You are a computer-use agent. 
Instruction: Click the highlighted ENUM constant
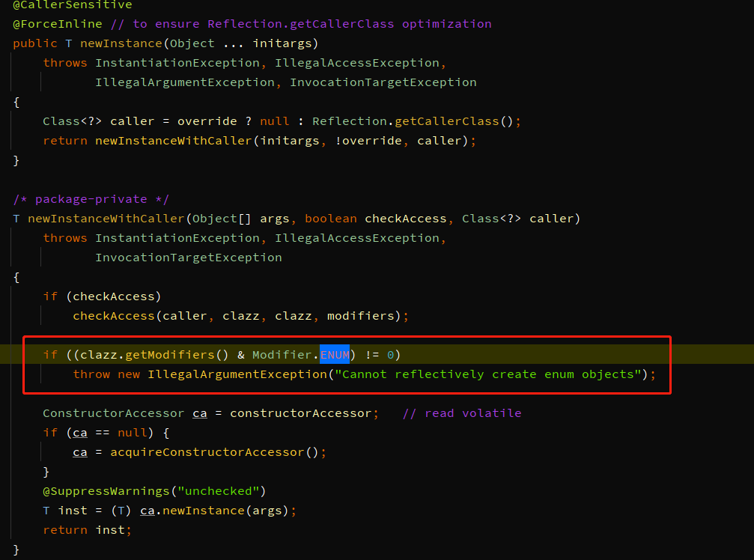335,355
